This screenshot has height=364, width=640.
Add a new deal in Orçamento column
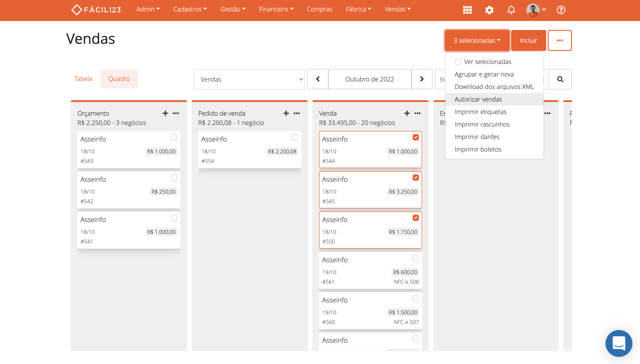(165, 113)
